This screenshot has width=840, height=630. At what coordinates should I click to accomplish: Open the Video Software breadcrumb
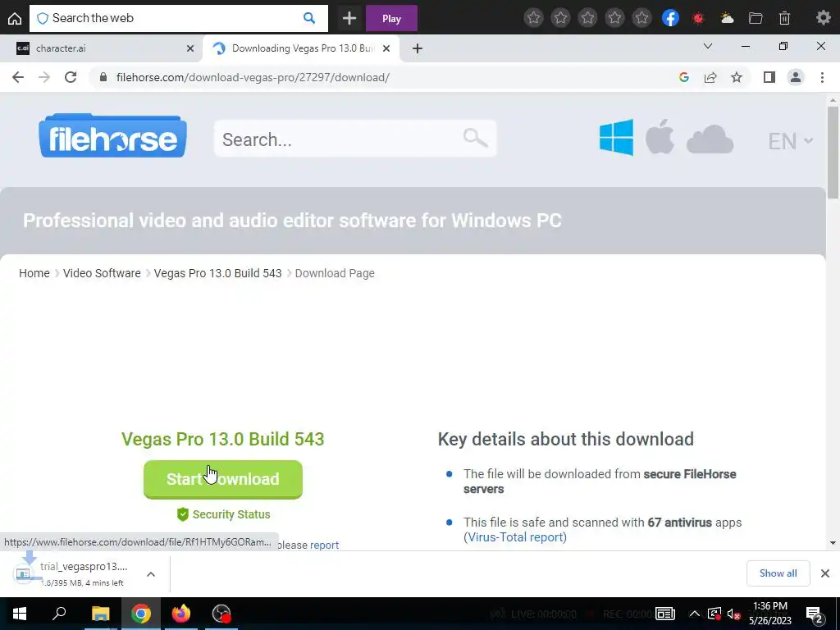(x=102, y=273)
